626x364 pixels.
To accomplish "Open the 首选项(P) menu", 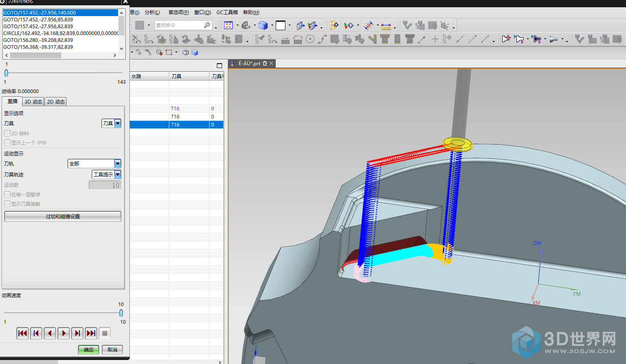I will (x=179, y=12).
